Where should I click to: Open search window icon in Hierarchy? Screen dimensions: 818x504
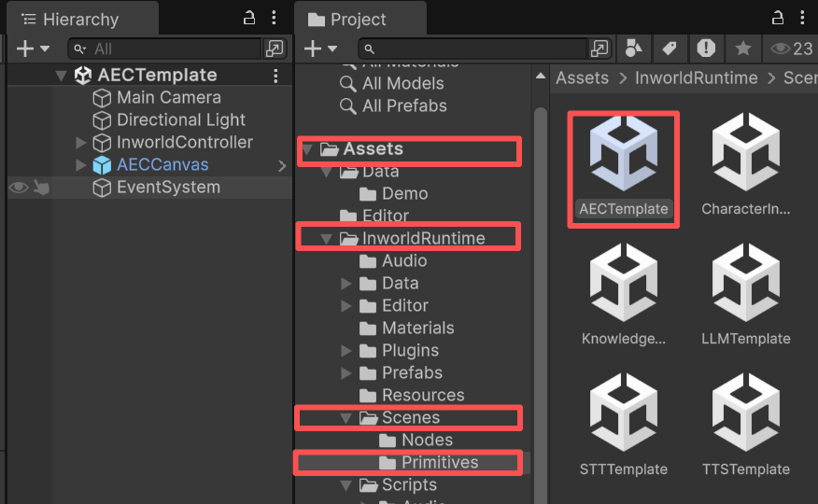pyautogui.click(x=275, y=49)
